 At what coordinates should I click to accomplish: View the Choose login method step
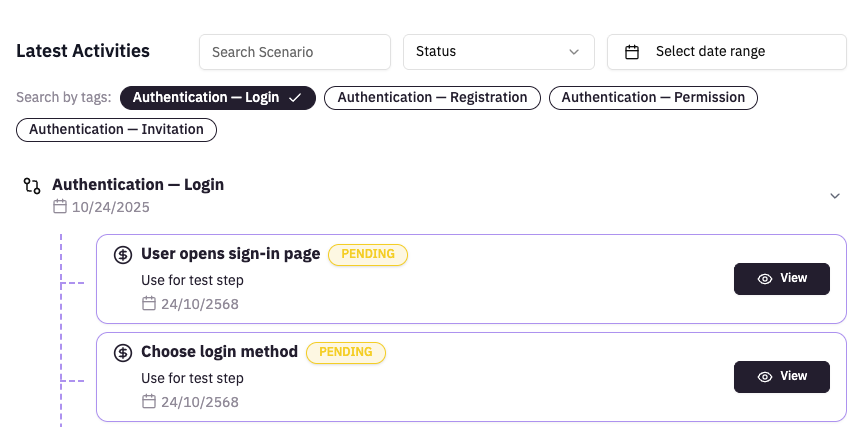(781, 377)
